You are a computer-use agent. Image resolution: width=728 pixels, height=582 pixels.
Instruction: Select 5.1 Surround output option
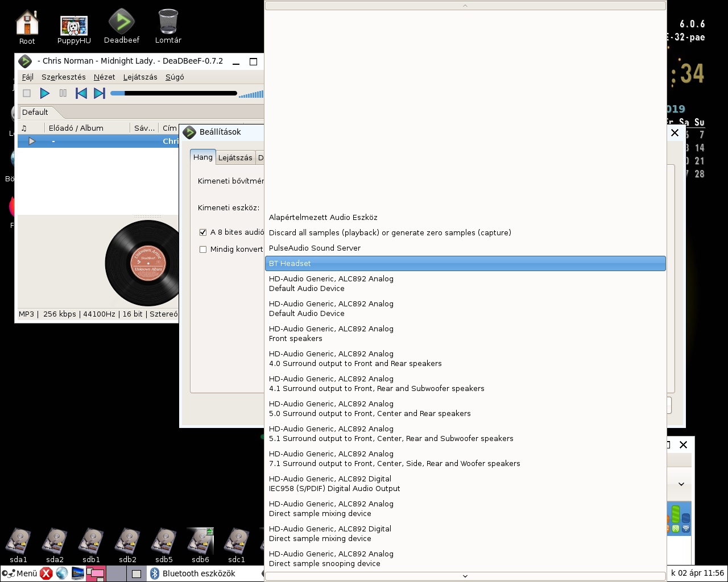coord(465,434)
